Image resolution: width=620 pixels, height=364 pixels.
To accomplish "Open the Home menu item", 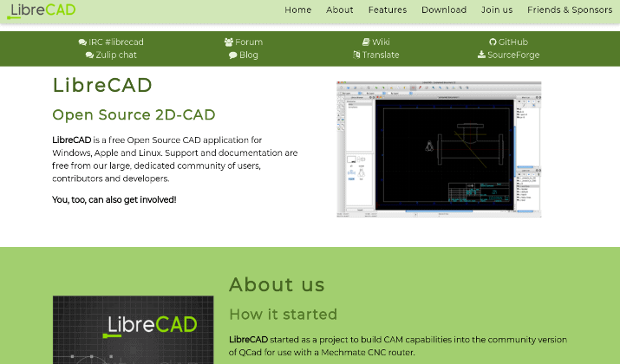I will point(297,10).
